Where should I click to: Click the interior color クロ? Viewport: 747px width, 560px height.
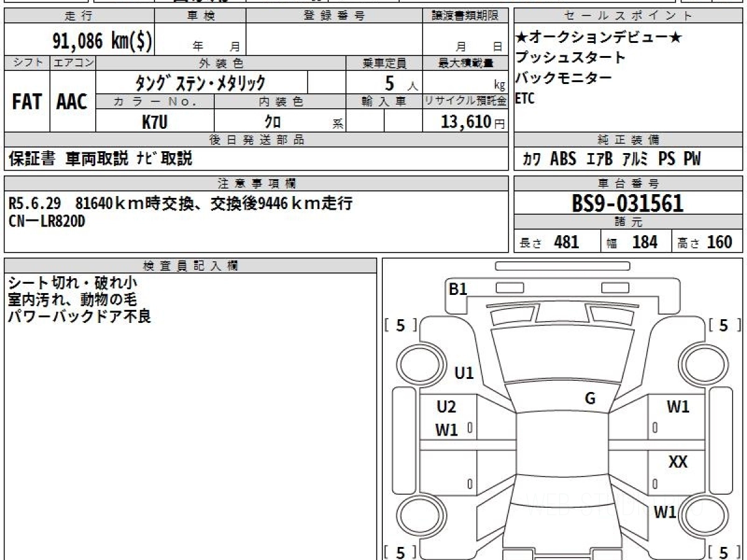pos(272,122)
